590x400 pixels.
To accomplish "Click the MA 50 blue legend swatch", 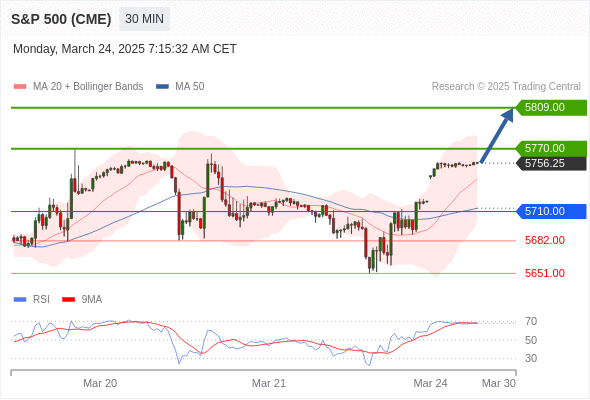I will (162, 87).
